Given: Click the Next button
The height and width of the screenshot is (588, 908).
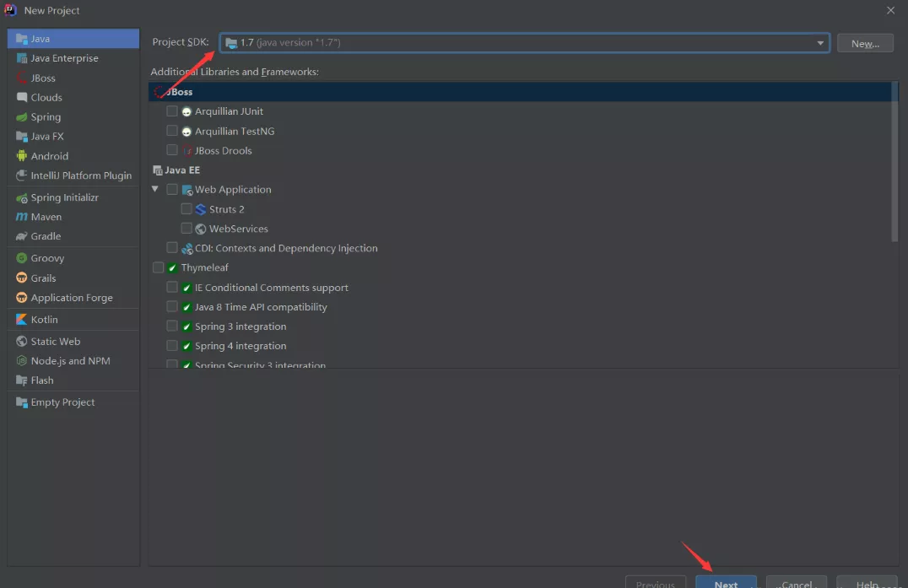Looking at the screenshot, I should click(727, 583).
